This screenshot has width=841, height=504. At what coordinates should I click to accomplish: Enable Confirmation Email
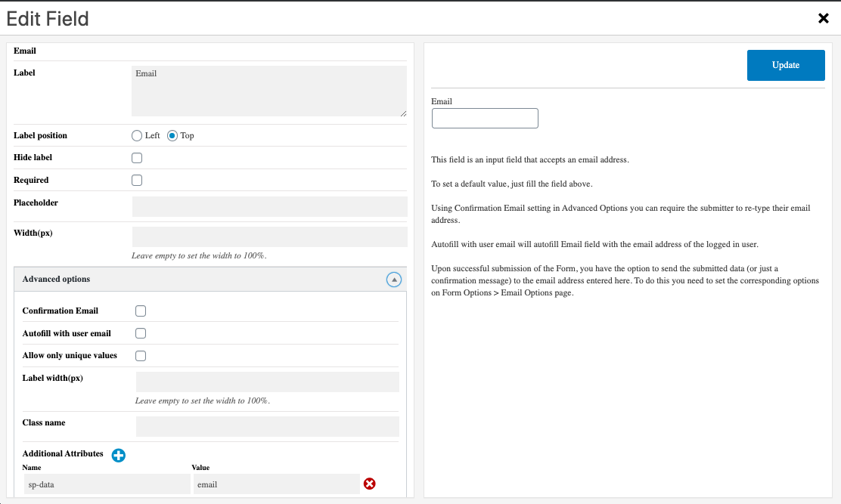click(141, 311)
